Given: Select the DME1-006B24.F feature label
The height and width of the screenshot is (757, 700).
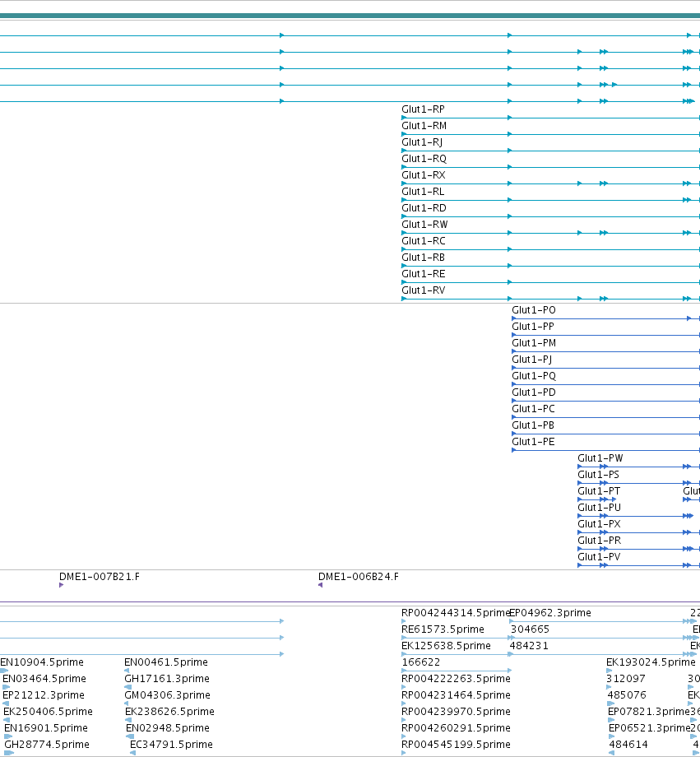Looking at the screenshot, I should click(x=359, y=577).
